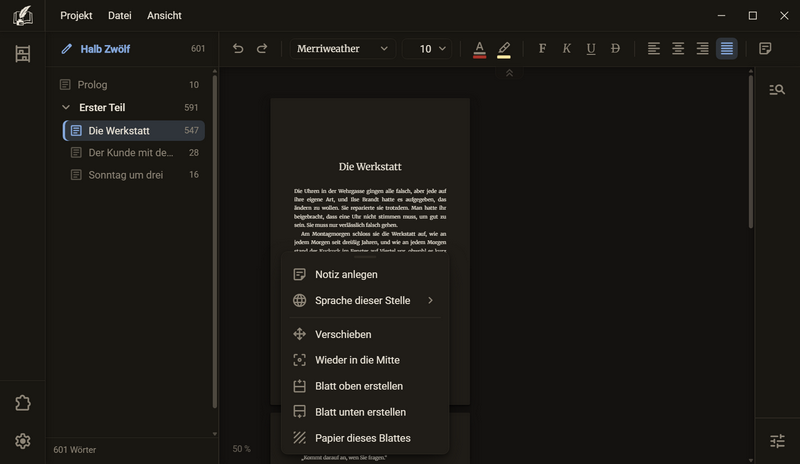
Task: Toggle italic formatting (K)
Action: [566, 48]
